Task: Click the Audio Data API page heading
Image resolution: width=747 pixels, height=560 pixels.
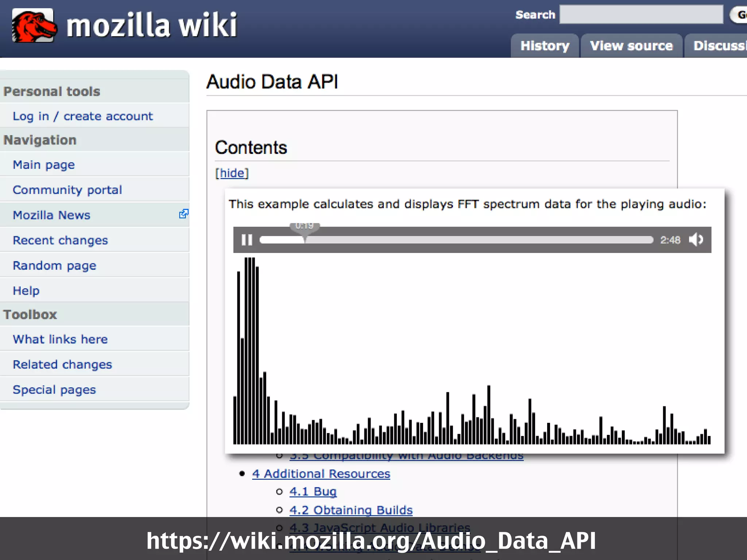Action: (272, 82)
